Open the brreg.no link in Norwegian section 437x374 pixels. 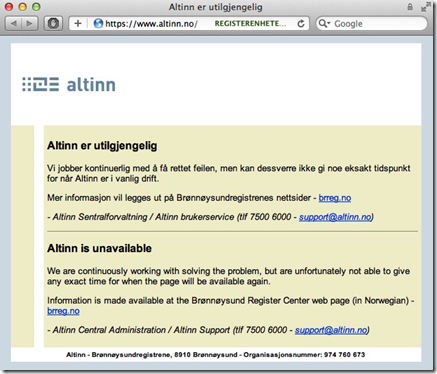(x=335, y=198)
